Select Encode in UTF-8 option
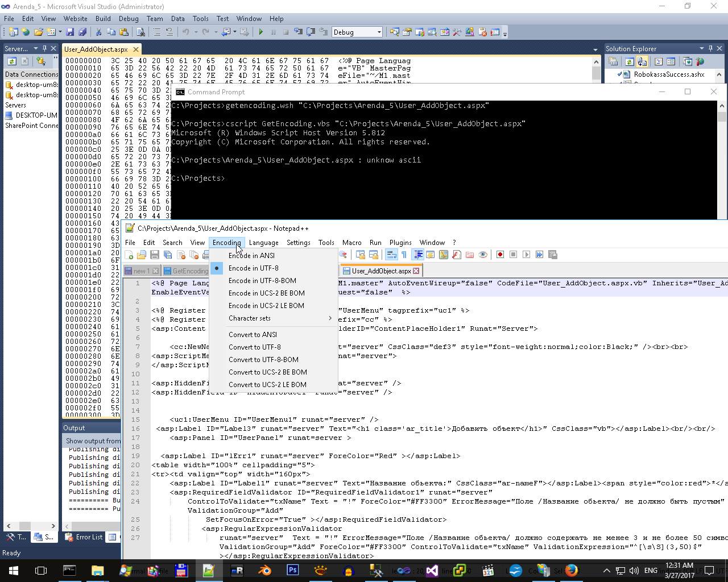 pyautogui.click(x=254, y=268)
